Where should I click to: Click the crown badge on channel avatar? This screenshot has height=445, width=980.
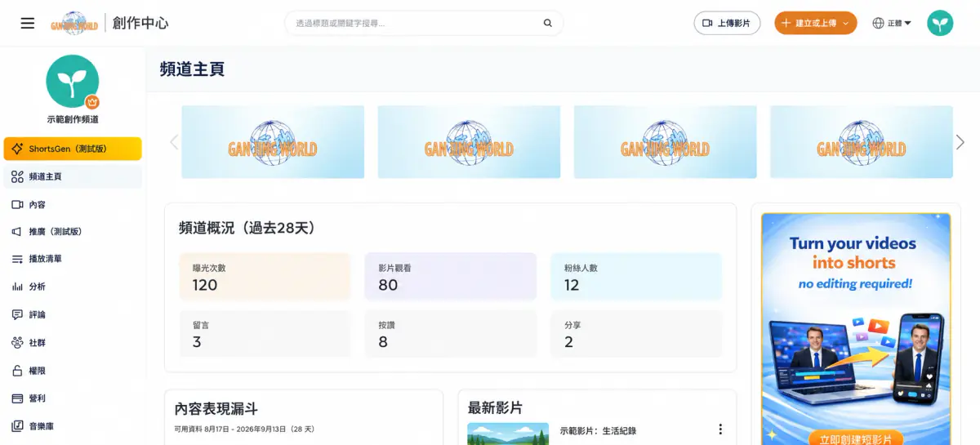pyautogui.click(x=92, y=103)
